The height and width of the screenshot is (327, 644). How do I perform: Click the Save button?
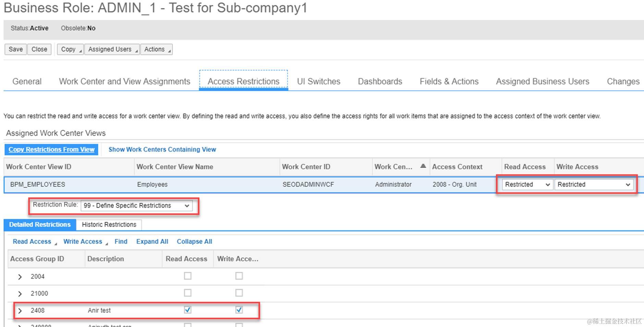coord(16,49)
